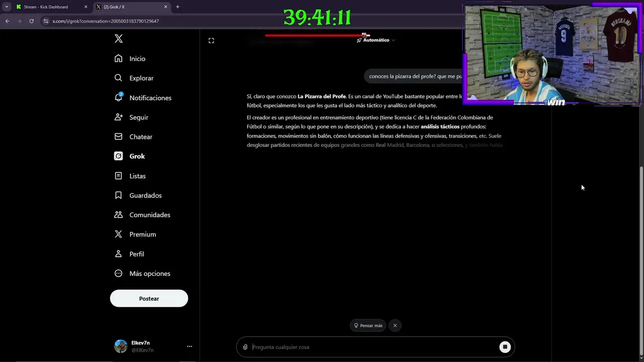Open Chatear envelope icon

[118, 136]
